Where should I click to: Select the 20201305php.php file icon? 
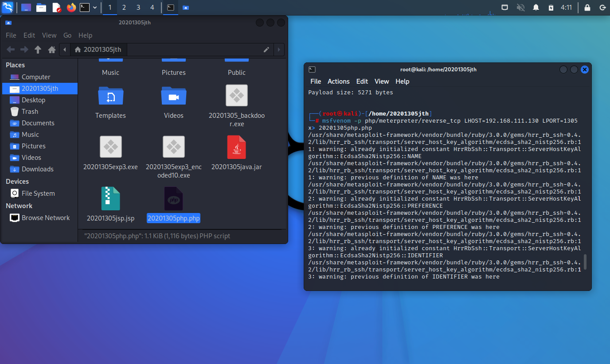[x=174, y=198]
